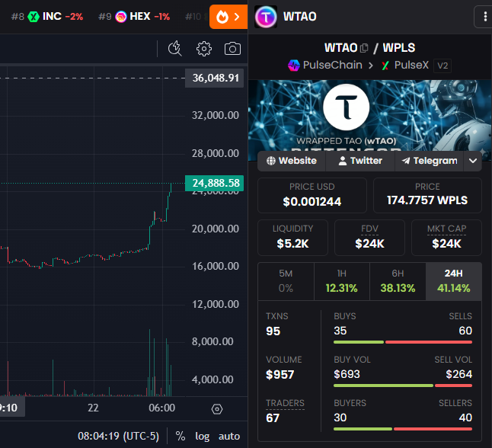Click the WPLS quote token name
Image resolution: width=492 pixels, height=448 pixels.
click(x=399, y=48)
